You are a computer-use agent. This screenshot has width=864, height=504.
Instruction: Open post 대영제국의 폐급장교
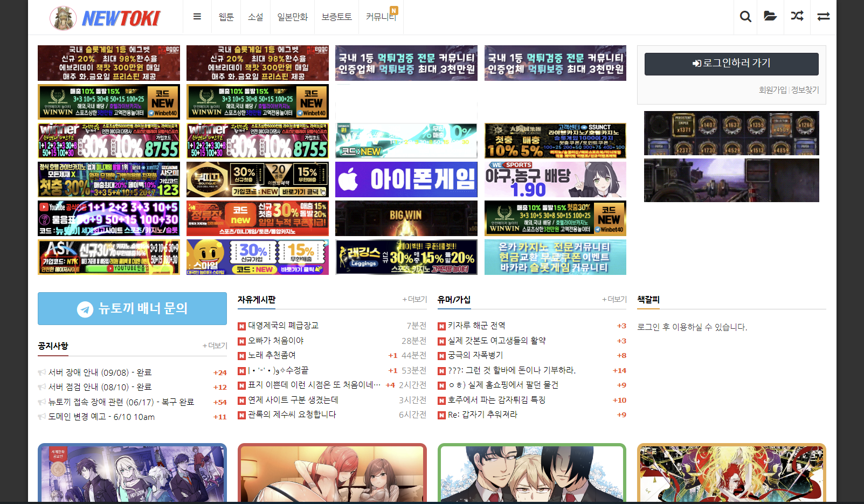point(283,326)
